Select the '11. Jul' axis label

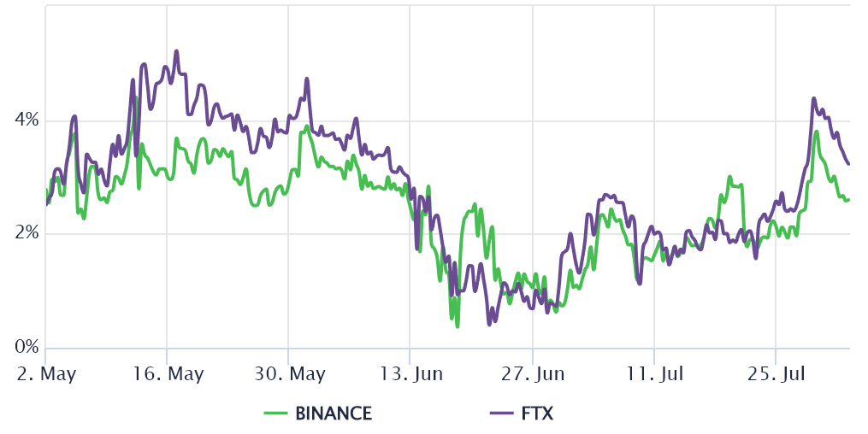pyautogui.click(x=654, y=373)
